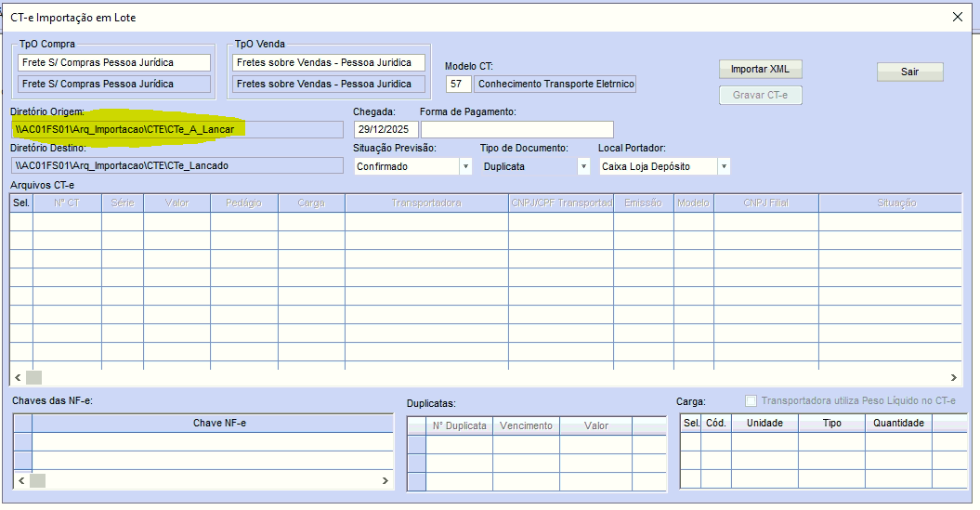980x510 pixels.
Task: Click the Situação column header
Action: (x=895, y=203)
